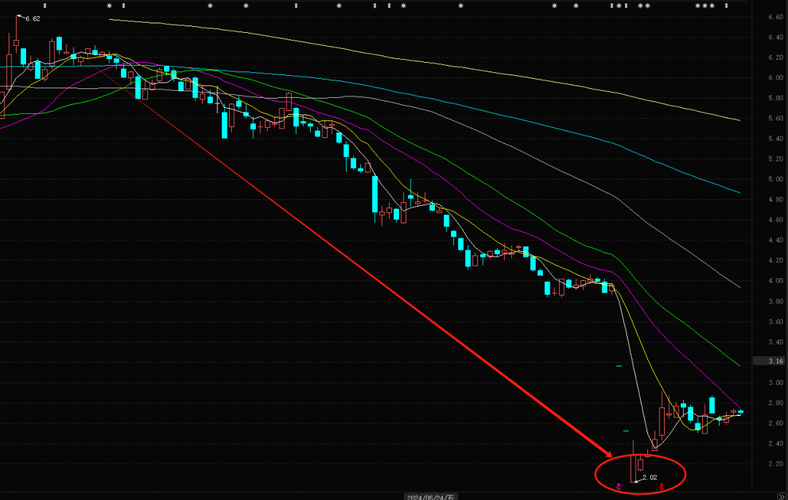The image size is (788, 500).
Task: Click the 6.62 high price label
Action: pos(33,19)
